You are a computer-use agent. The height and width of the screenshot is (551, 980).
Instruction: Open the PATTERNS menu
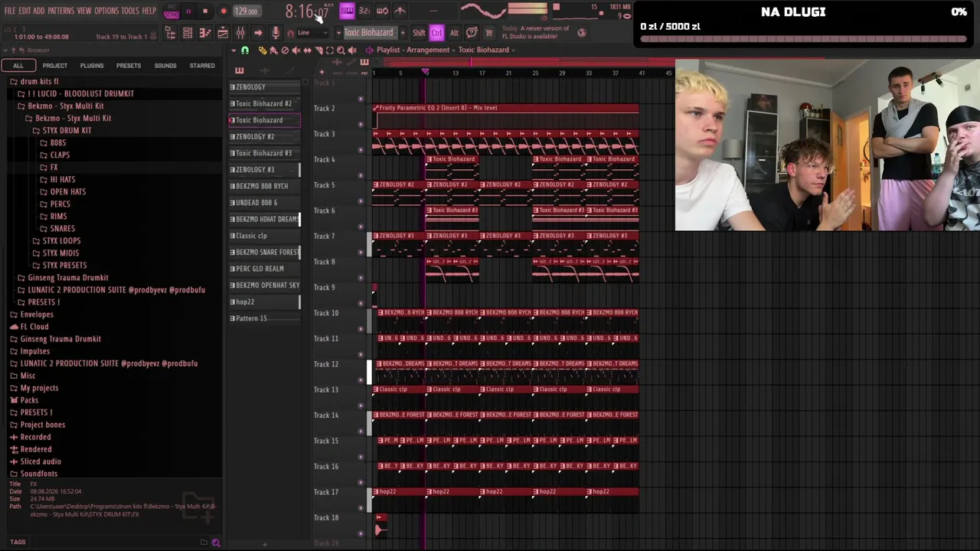[x=60, y=11]
